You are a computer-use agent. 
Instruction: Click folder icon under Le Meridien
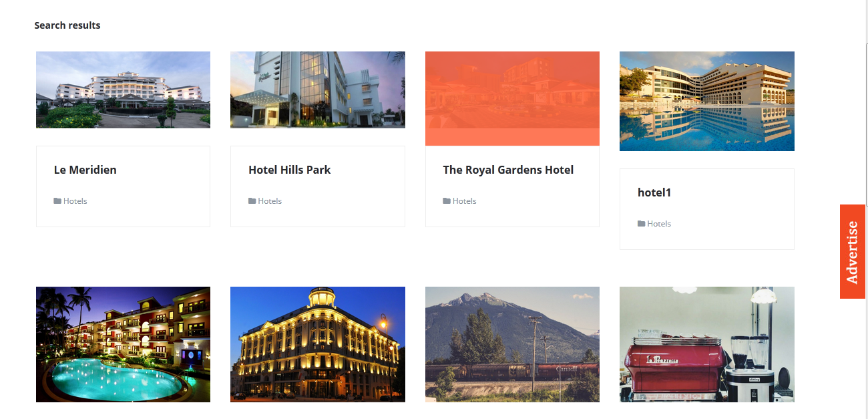57,201
